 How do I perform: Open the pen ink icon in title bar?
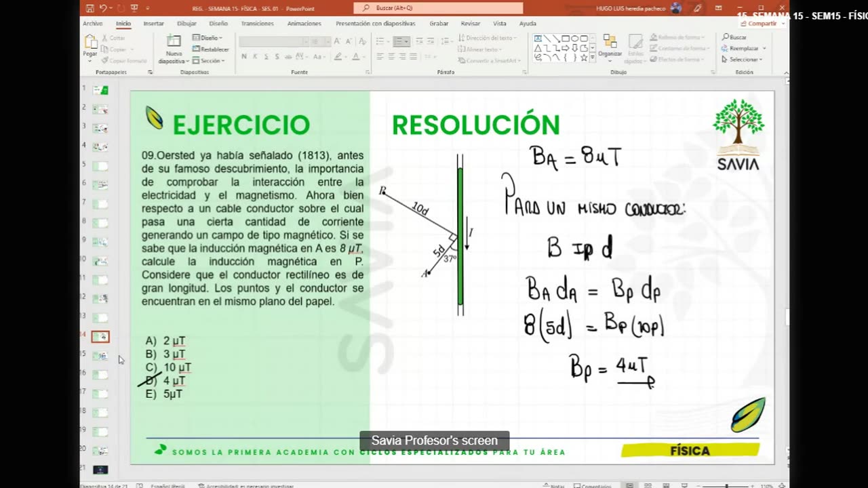click(698, 8)
